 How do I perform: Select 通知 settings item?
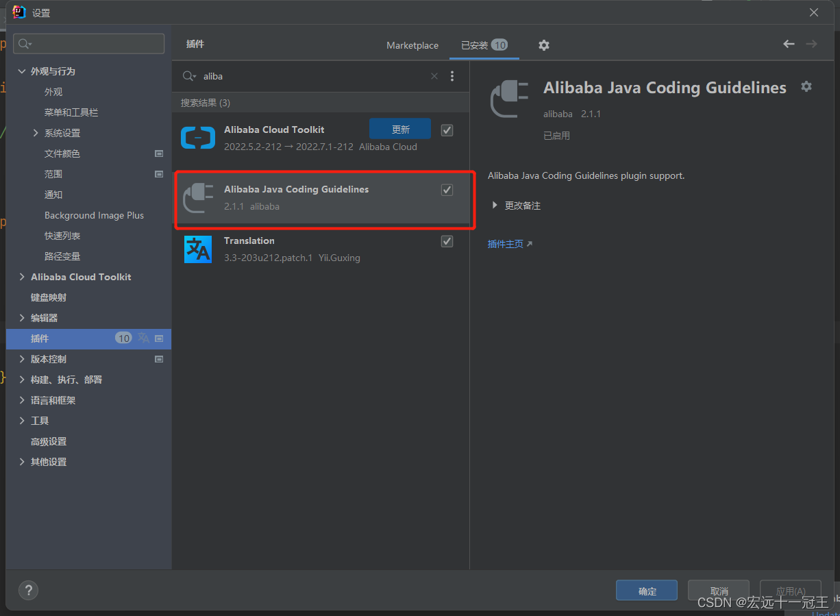pyautogui.click(x=53, y=195)
